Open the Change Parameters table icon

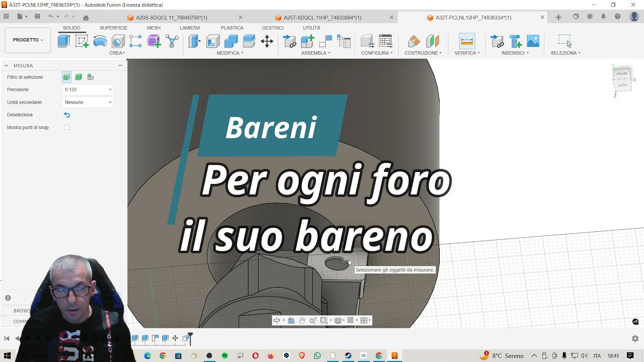(x=385, y=41)
